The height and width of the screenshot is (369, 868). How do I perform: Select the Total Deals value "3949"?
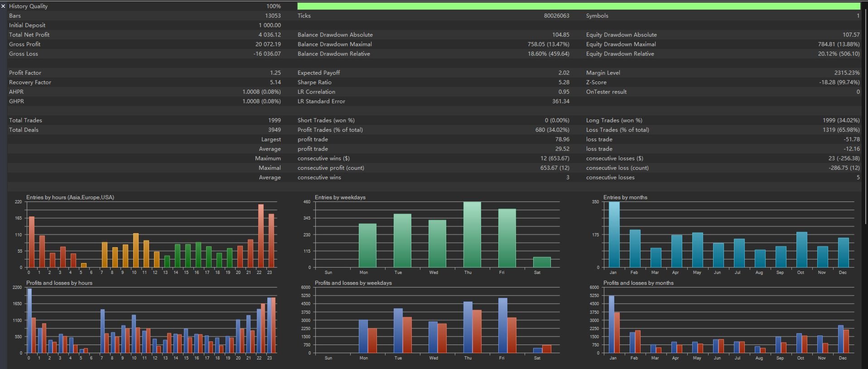pos(275,130)
